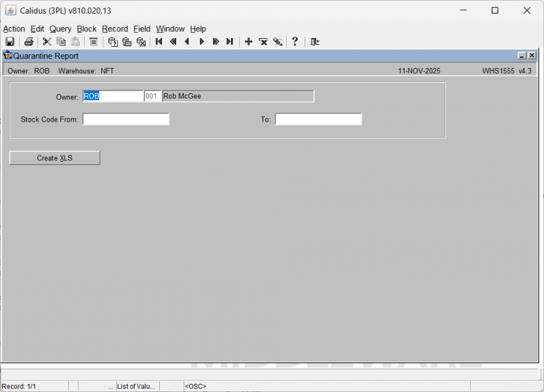
Task: Click the Exit door icon in toolbar
Action: (315, 41)
